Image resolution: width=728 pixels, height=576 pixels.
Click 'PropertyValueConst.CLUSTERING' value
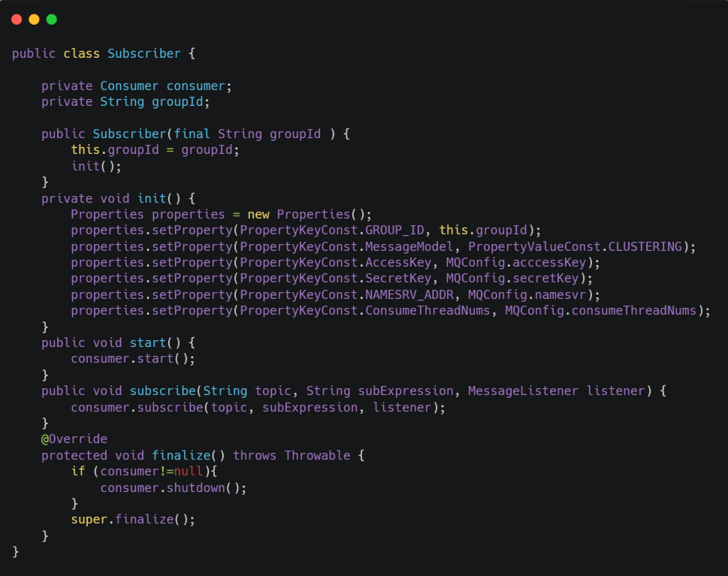click(575, 246)
